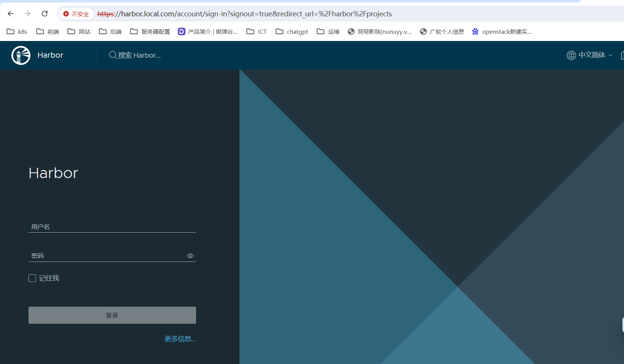Screen dimensions: 624x364
Task: Open the k8s bookmark folder
Action: tap(17, 32)
